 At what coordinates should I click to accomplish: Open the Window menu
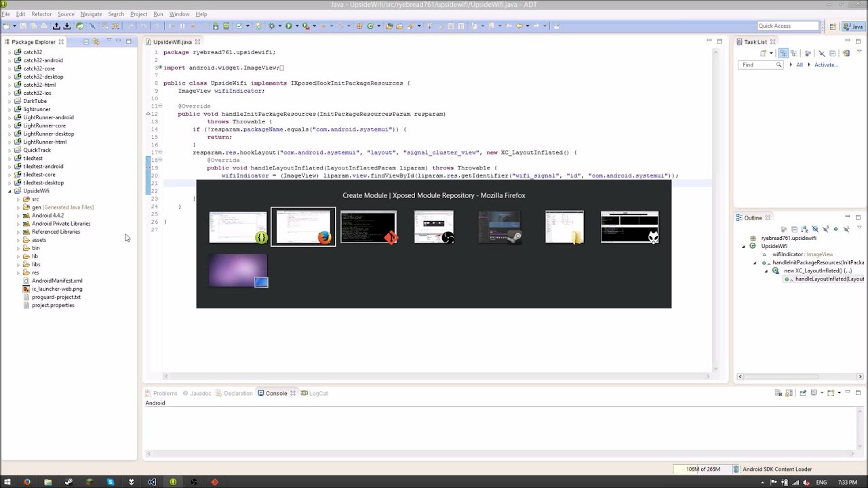pos(179,14)
